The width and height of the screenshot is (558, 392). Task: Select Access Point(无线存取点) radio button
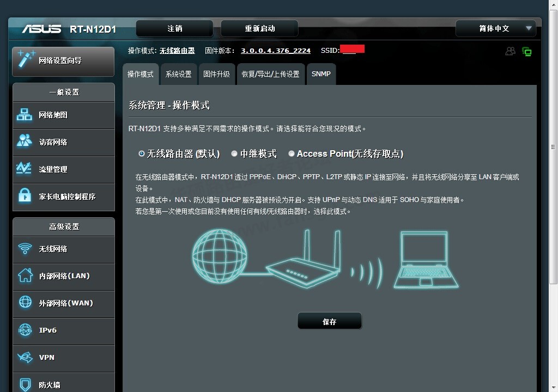pos(292,154)
